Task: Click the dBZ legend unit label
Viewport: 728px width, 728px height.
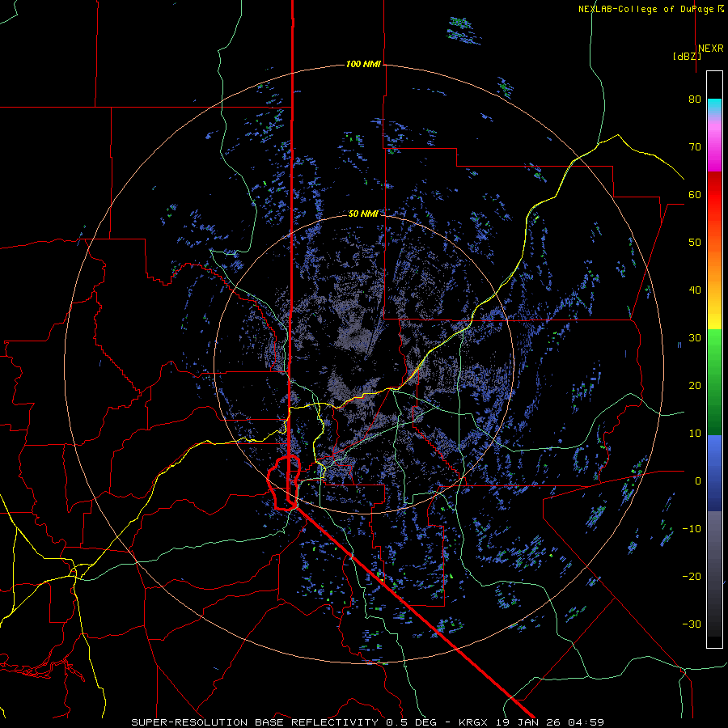Action: click(x=687, y=57)
